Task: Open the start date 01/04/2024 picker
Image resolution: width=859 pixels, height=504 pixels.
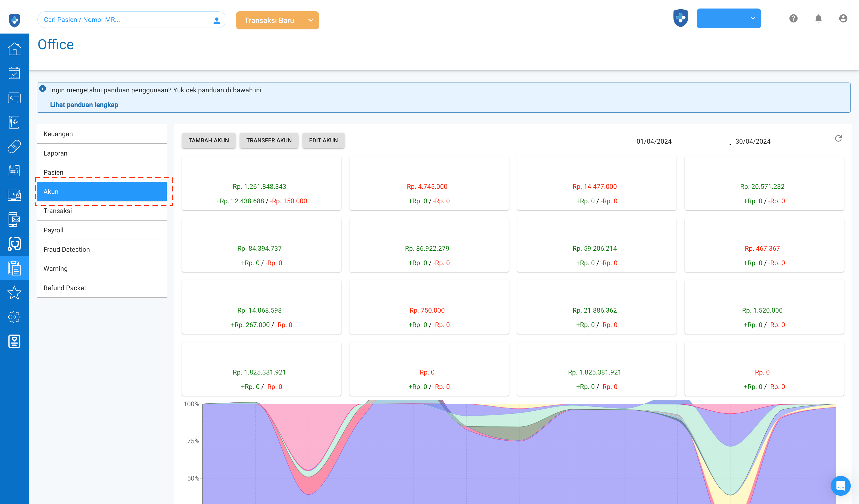Action: (680, 141)
